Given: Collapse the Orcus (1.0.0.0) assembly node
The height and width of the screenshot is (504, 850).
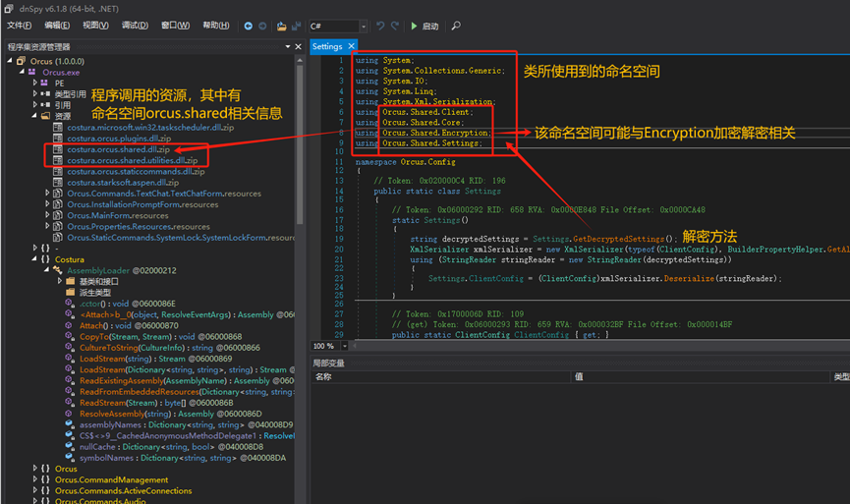Looking at the screenshot, I should 10,61.
